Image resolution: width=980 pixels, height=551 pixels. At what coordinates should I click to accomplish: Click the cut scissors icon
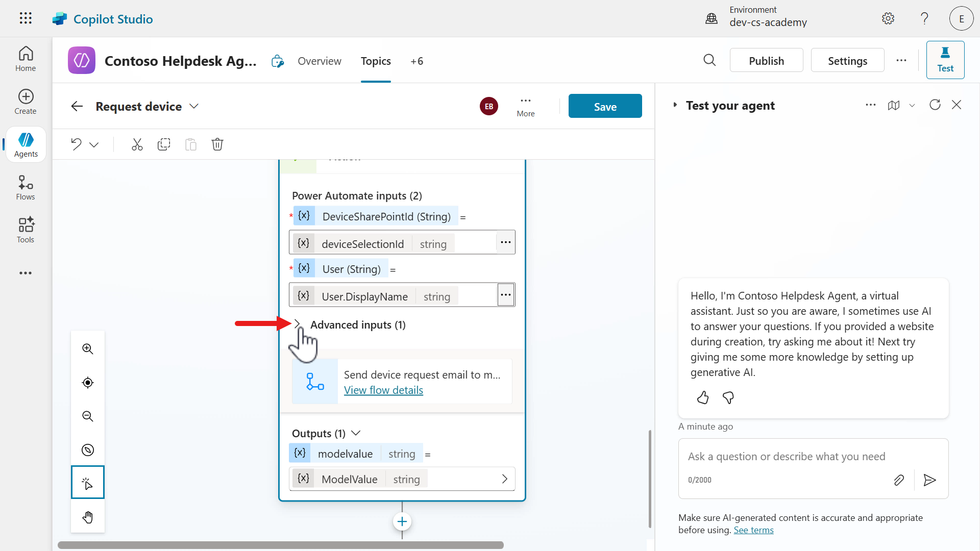coord(137,144)
